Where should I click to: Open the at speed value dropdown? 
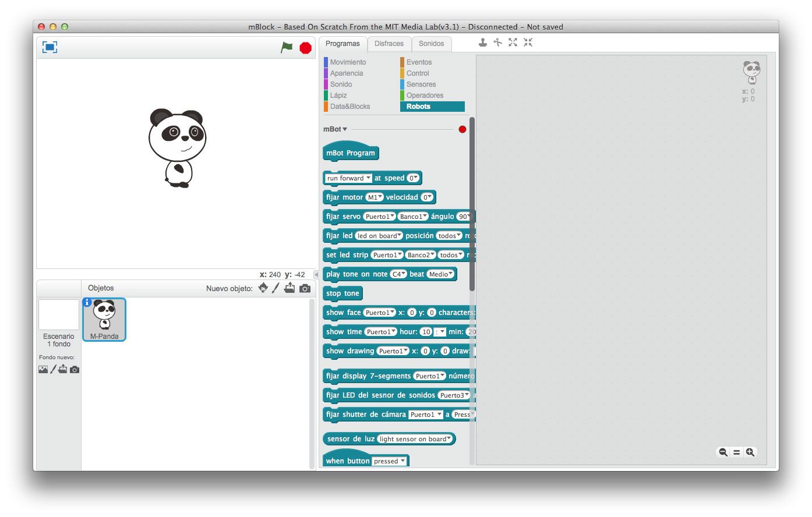click(413, 178)
